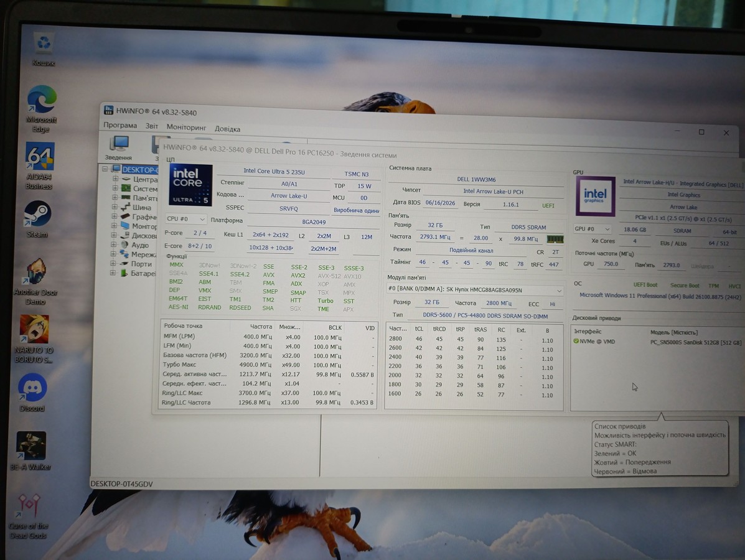Select the Шина bus tree icon

click(x=126, y=207)
